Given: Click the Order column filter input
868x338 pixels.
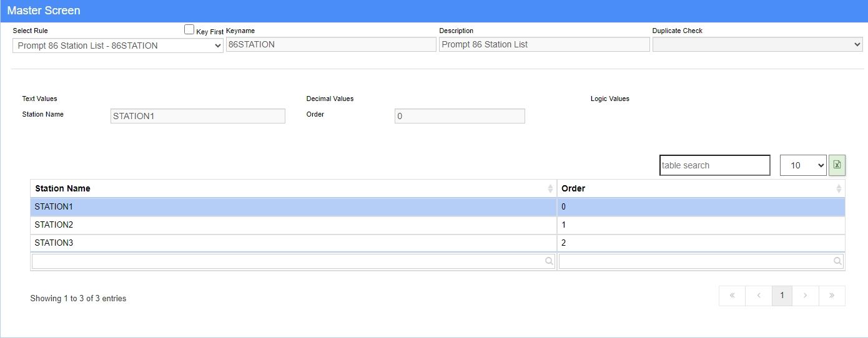Looking at the screenshot, I should click(x=701, y=261).
